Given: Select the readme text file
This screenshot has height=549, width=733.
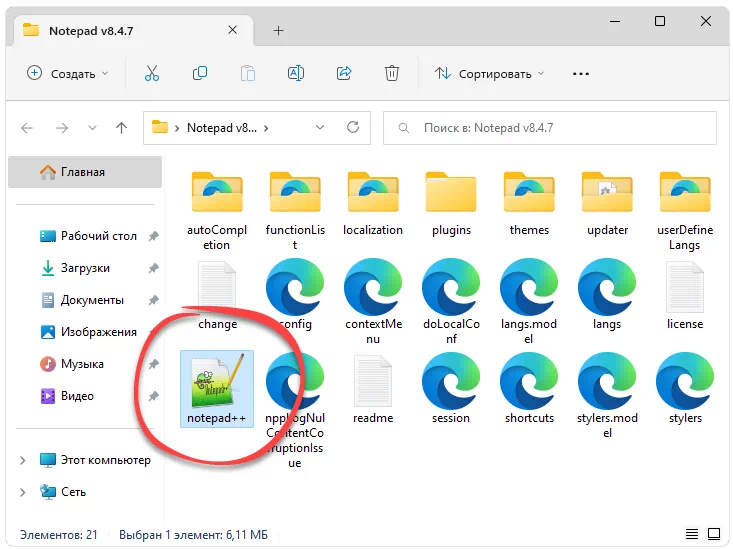Looking at the screenshot, I should point(373,390).
